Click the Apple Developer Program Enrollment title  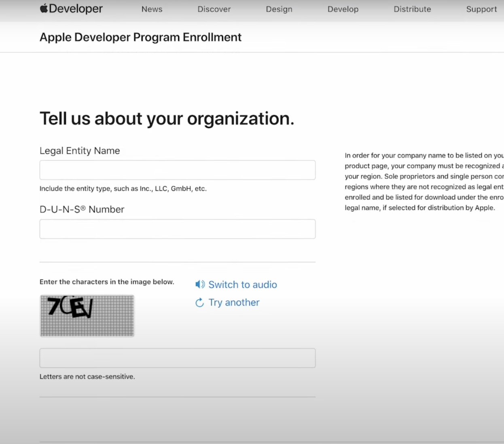click(140, 37)
